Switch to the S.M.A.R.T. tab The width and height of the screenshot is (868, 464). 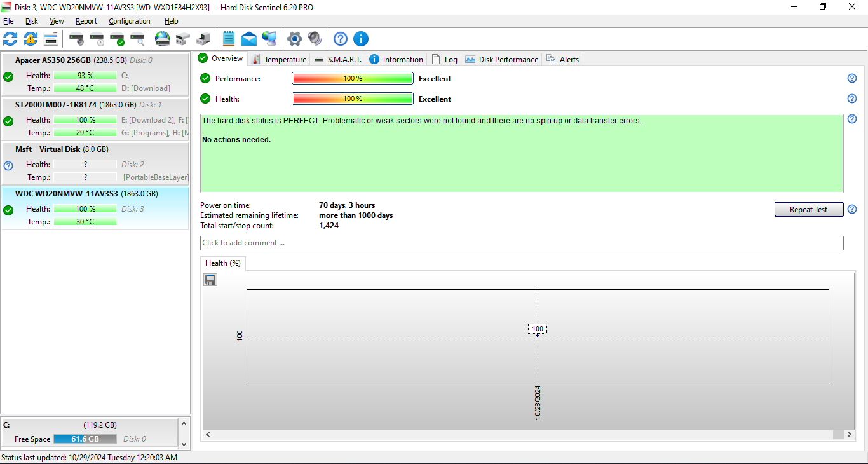(x=338, y=60)
